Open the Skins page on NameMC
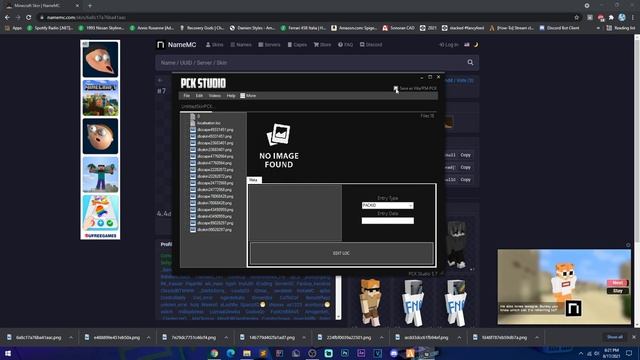The height and width of the screenshot is (360, 640). (x=214, y=44)
